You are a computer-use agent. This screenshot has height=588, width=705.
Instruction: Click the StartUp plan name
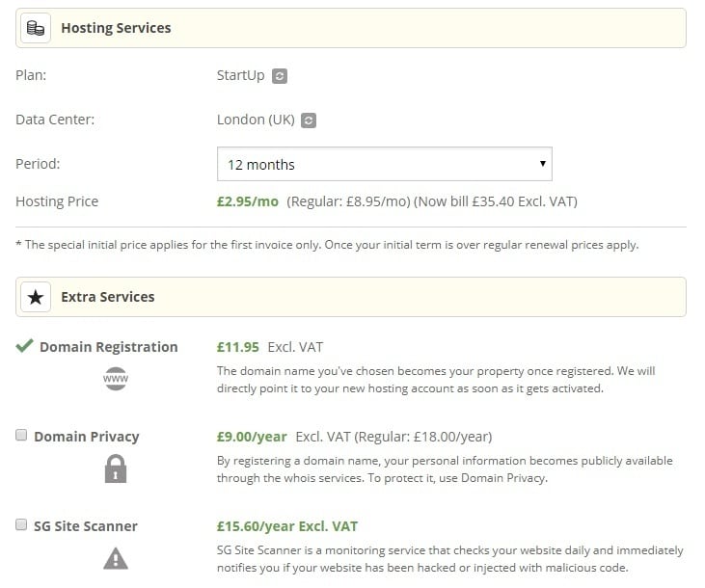(240, 75)
